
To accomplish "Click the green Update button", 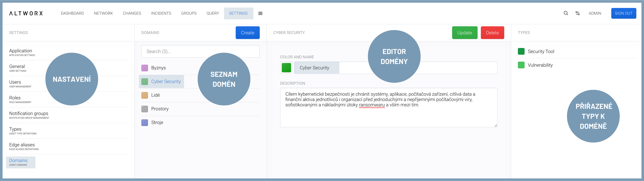I will 464,33.
